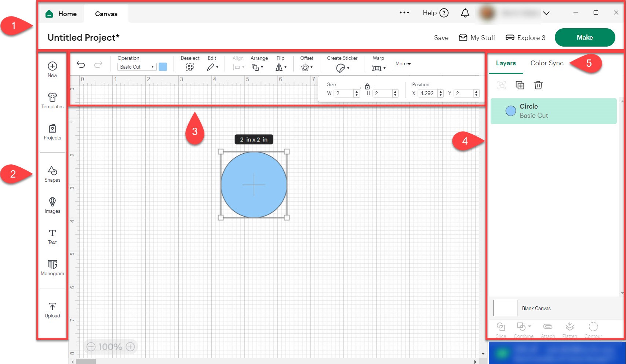Expand the account profile chevron

pyautogui.click(x=546, y=13)
